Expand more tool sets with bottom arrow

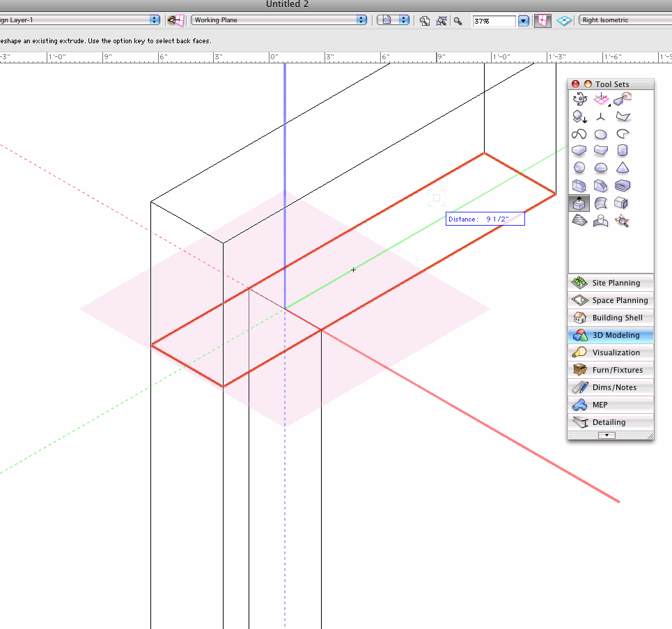pos(607,435)
